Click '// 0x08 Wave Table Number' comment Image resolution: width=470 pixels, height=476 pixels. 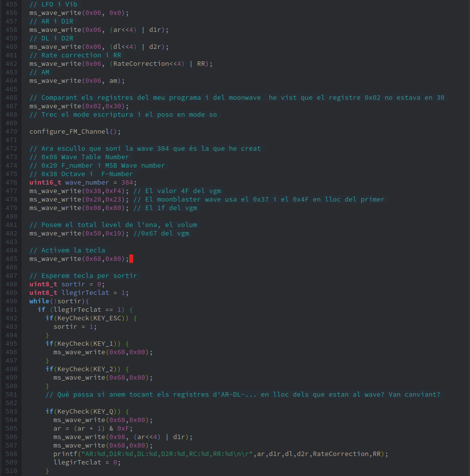[79, 157]
